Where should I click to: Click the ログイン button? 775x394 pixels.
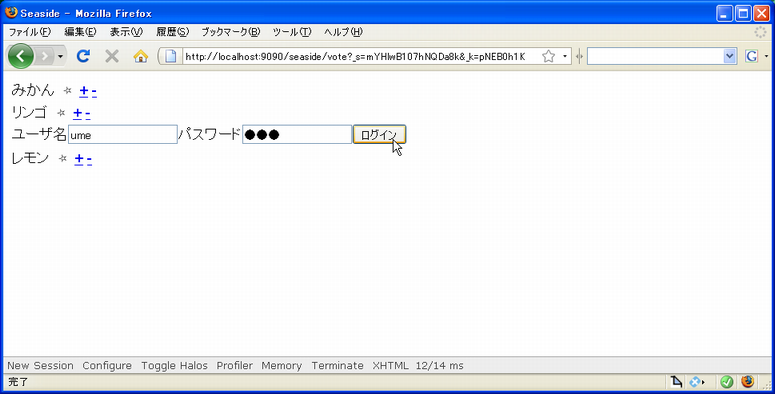(379, 134)
